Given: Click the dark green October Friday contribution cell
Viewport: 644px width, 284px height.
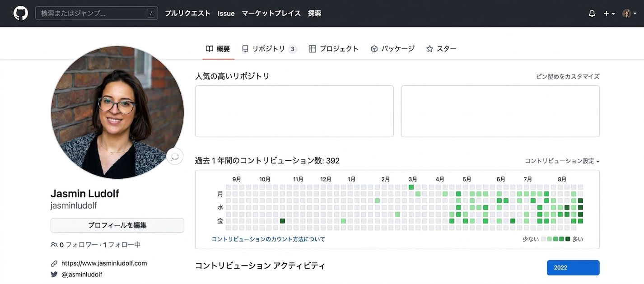Looking at the screenshot, I should click(282, 221).
